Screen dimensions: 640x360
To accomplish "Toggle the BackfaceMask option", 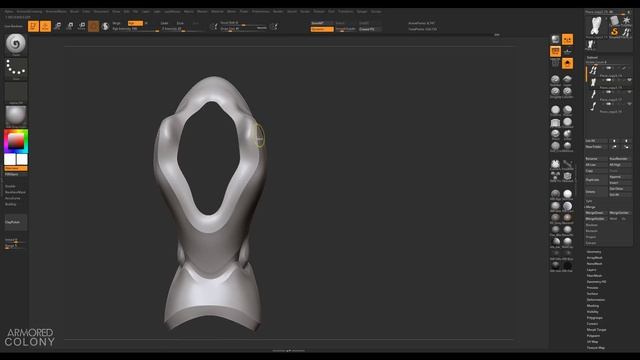I will click(x=15, y=192).
